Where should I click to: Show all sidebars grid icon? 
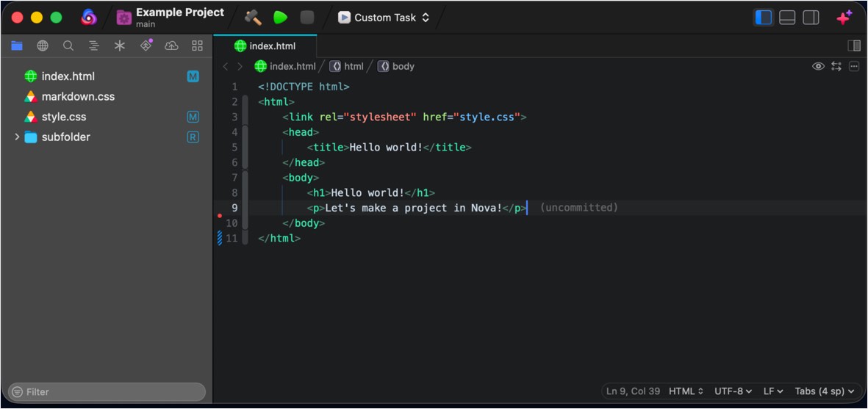point(197,46)
